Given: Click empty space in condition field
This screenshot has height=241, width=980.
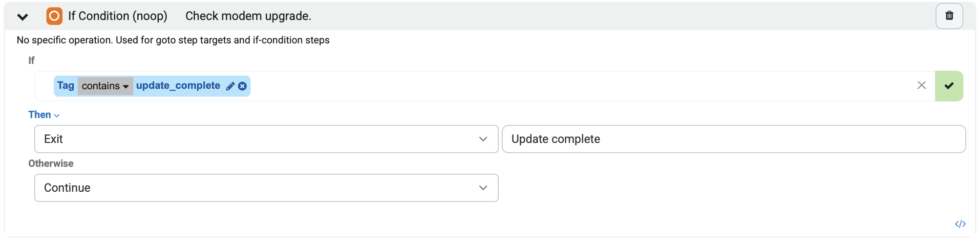Looking at the screenshot, I should 581,86.
